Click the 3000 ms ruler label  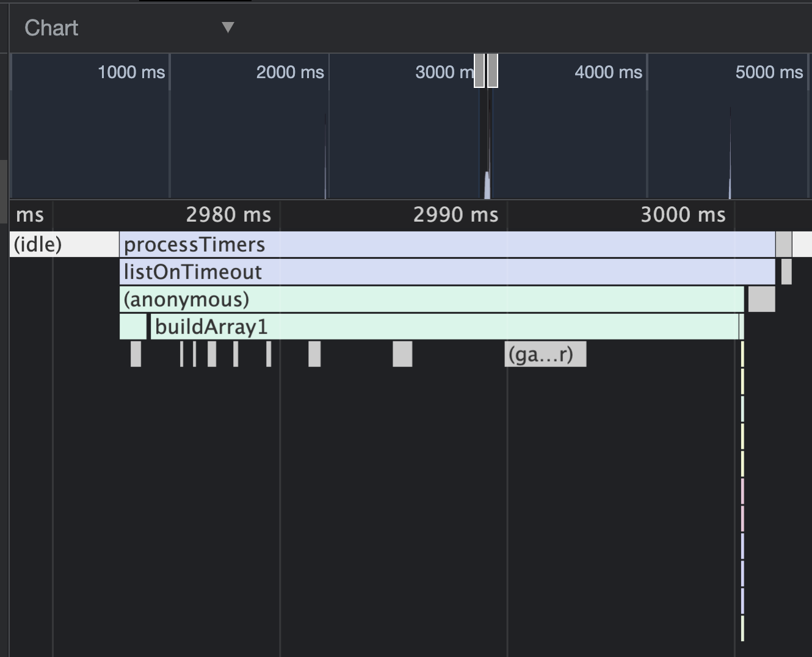683,215
